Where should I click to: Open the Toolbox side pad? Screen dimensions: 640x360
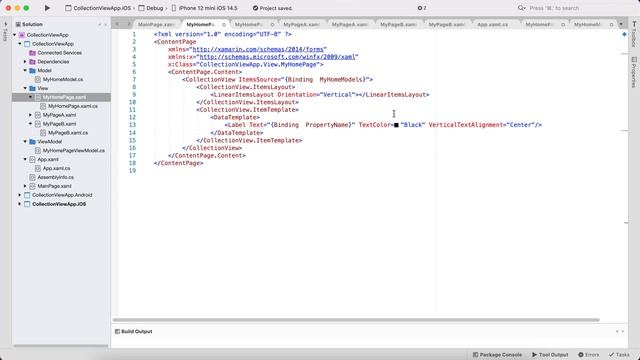(634, 34)
